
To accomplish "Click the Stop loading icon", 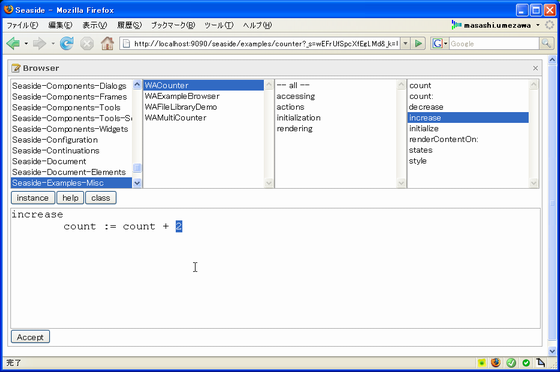I will point(87,44).
